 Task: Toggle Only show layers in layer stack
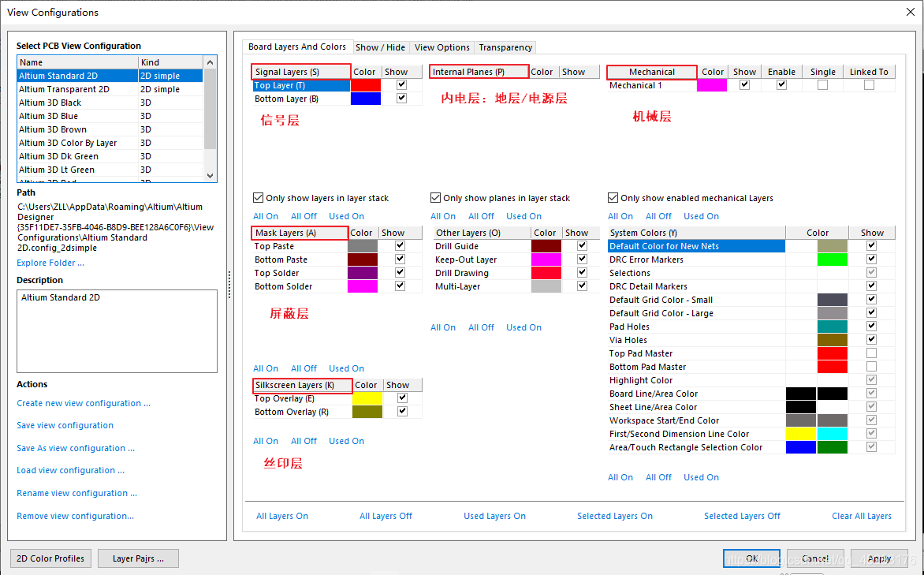[x=259, y=198]
